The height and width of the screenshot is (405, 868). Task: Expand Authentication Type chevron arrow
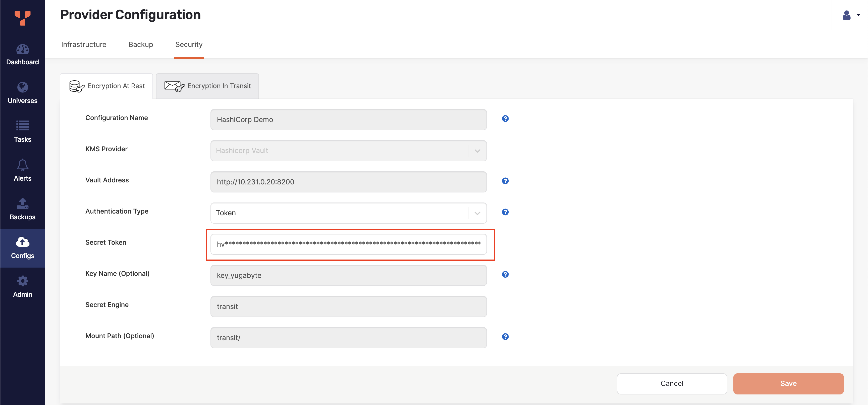click(x=477, y=213)
